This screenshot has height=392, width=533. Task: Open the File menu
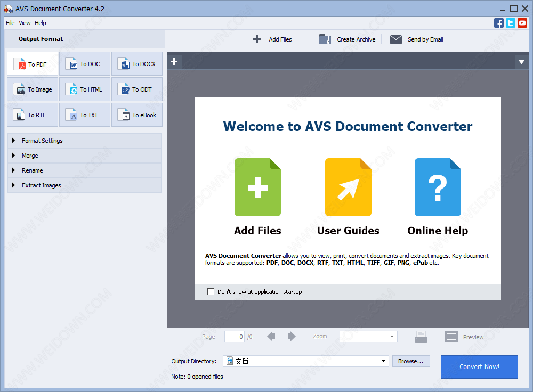[10, 23]
